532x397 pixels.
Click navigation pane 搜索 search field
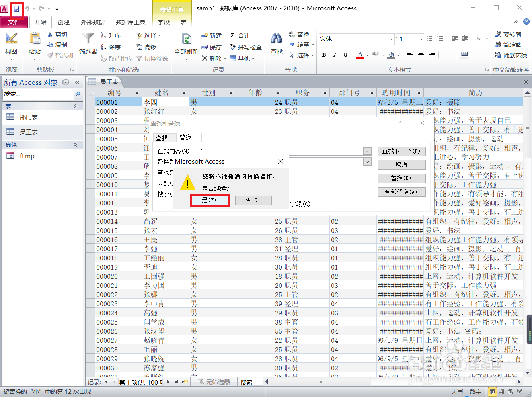(x=38, y=94)
